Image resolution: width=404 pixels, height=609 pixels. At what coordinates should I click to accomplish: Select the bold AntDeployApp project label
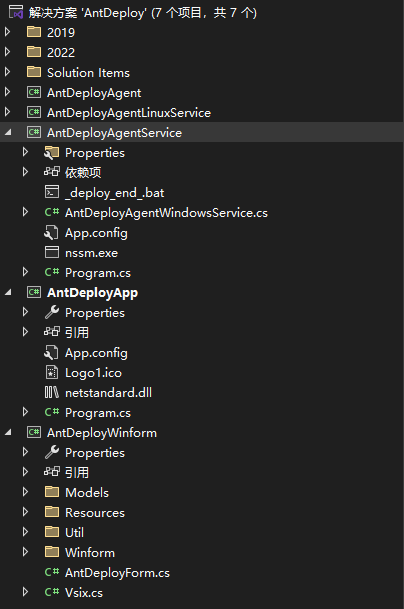point(92,293)
